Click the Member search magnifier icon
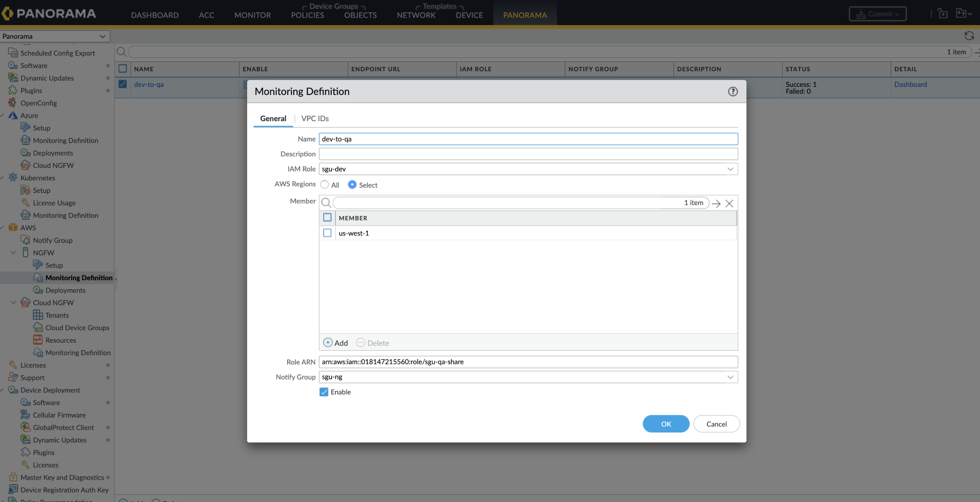The image size is (980, 502). click(x=326, y=203)
